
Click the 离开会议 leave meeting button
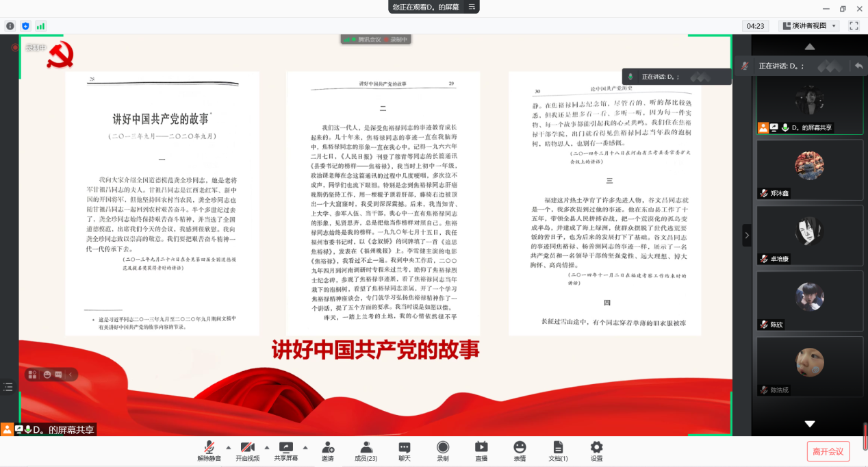pos(828,451)
